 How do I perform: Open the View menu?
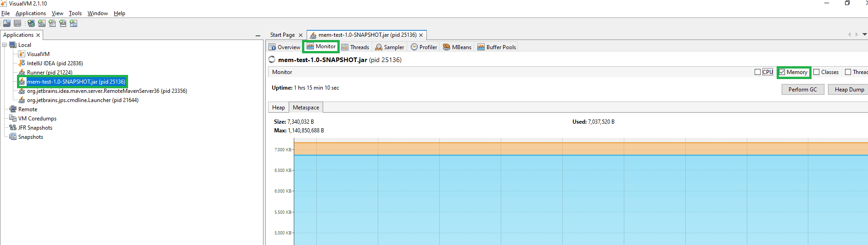coord(57,13)
